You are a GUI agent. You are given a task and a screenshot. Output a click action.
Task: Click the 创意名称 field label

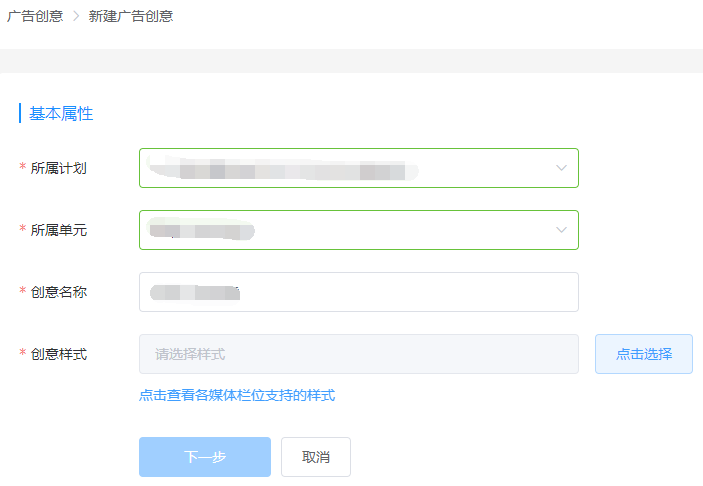[x=58, y=292]
